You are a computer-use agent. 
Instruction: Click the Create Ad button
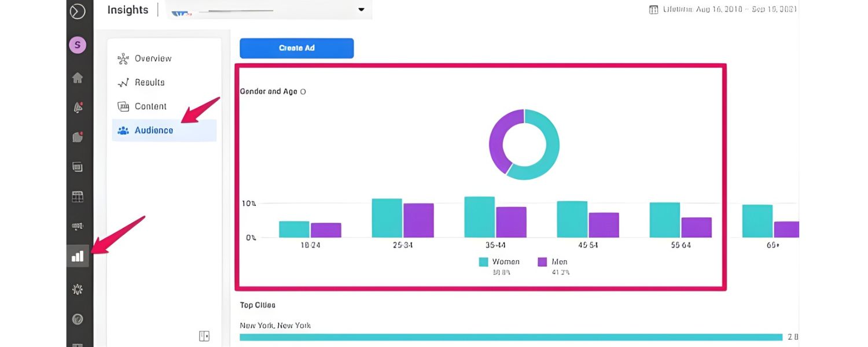click(x=296, y=48)
